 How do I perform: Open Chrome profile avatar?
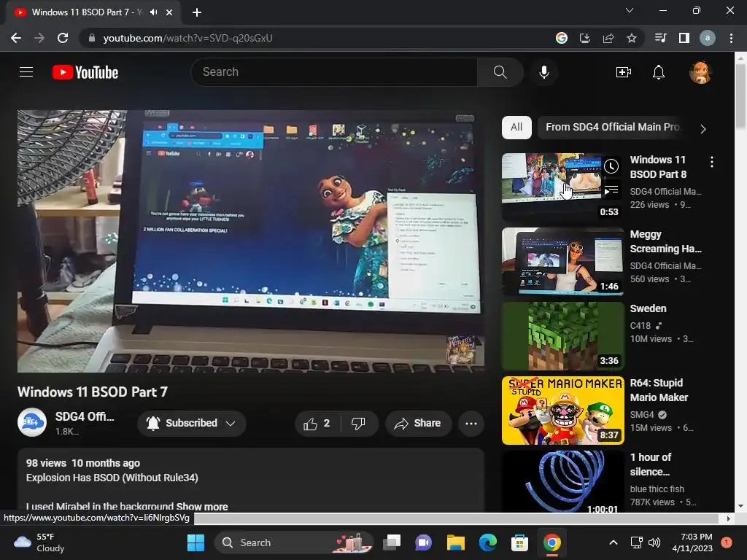[708, 38]
